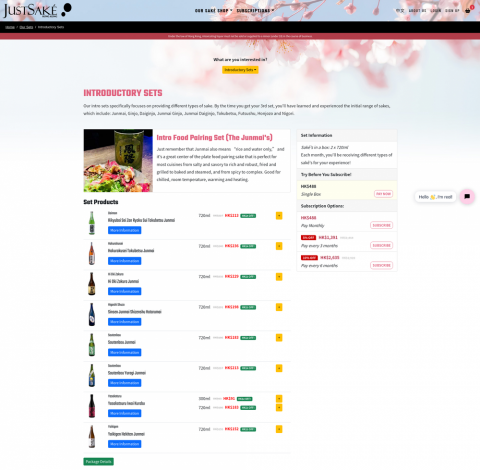More Information for Hakurakusei Tokubetsu Junmai
480x470 pixels.
point(124,261)
